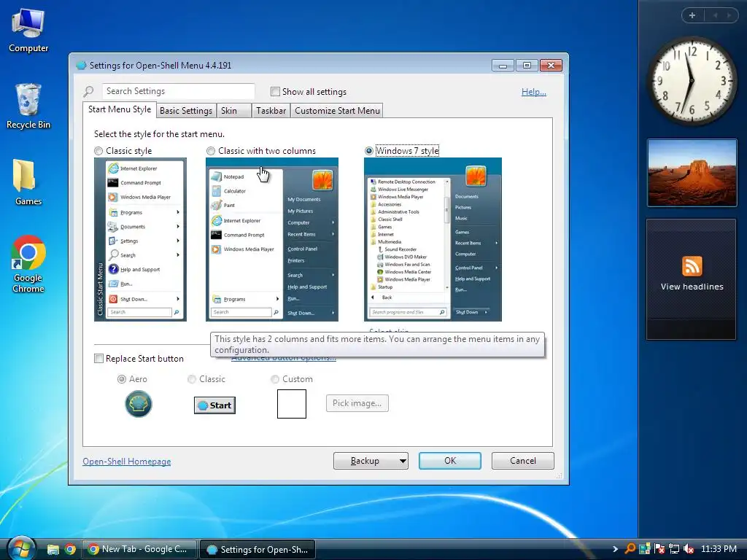Image resolution: width=747 pixels, height=560 pixels.
Task: Open the Help... link
Action: (533, 92)
